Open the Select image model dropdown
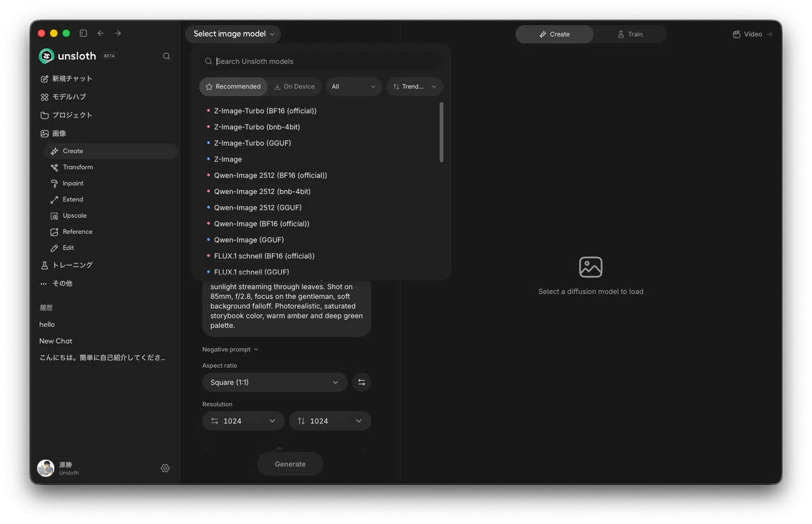The height and width of the screenshot is (524, 812). coord(233,34)
